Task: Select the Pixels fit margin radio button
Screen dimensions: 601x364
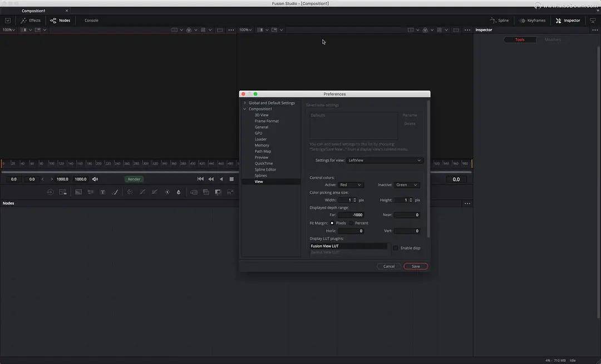Action: click(x=332, y=223)
